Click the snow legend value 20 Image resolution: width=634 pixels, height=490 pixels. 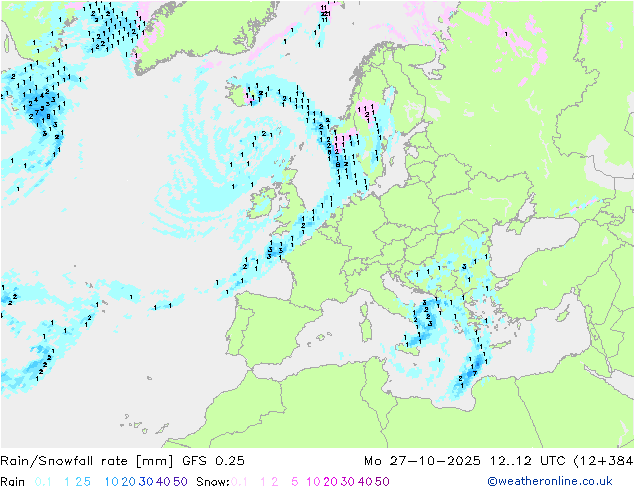[330, 482]
